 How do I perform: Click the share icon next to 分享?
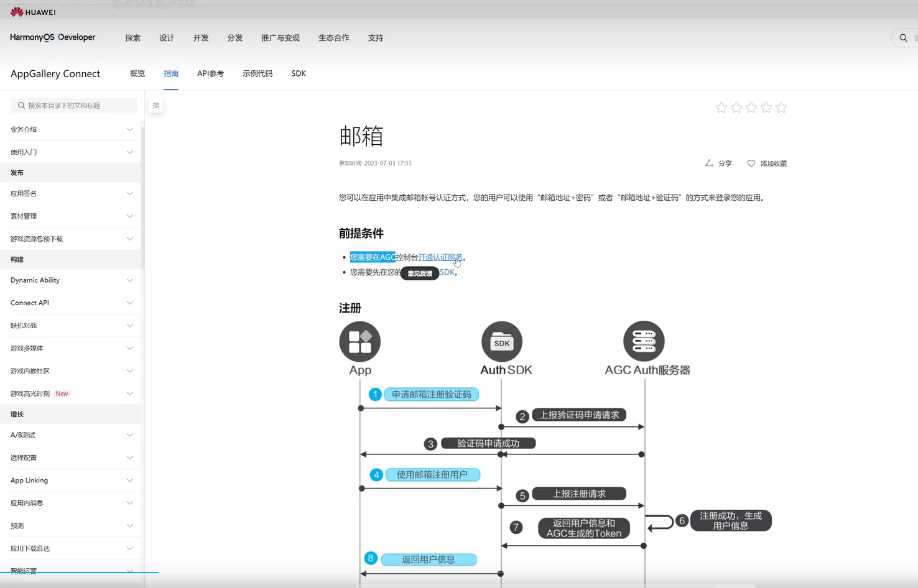pos(709,163)
